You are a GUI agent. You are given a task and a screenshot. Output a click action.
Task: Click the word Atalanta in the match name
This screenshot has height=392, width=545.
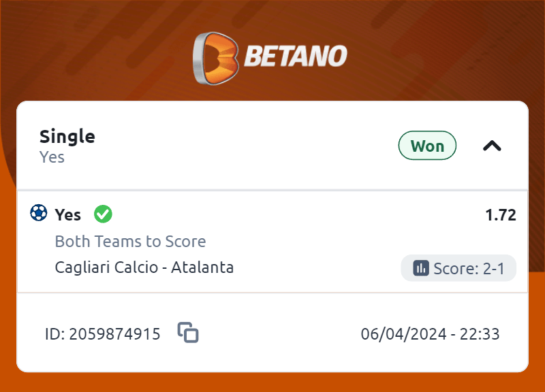[202, 267]
